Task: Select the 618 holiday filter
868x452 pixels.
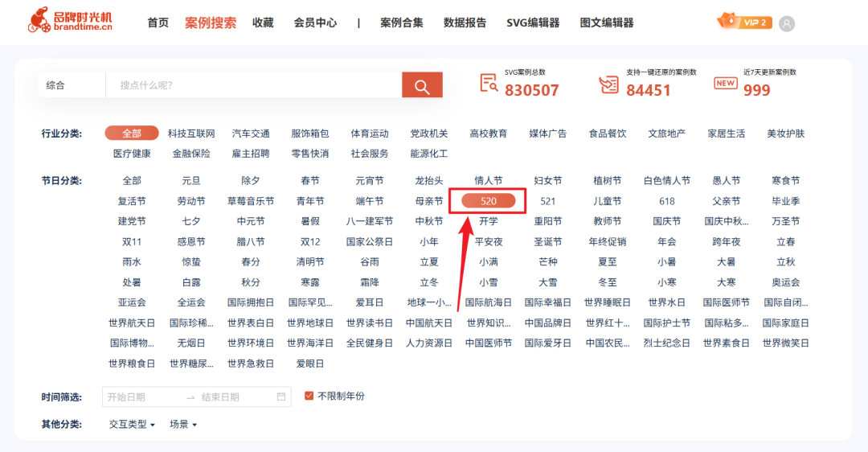Action: [667, 201]
